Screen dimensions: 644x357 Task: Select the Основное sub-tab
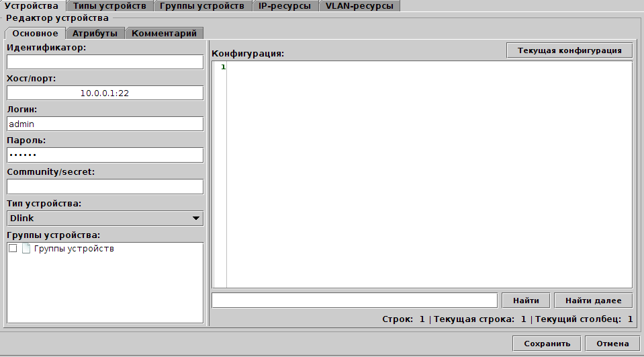pyautogui.click(x=36, y=33)
